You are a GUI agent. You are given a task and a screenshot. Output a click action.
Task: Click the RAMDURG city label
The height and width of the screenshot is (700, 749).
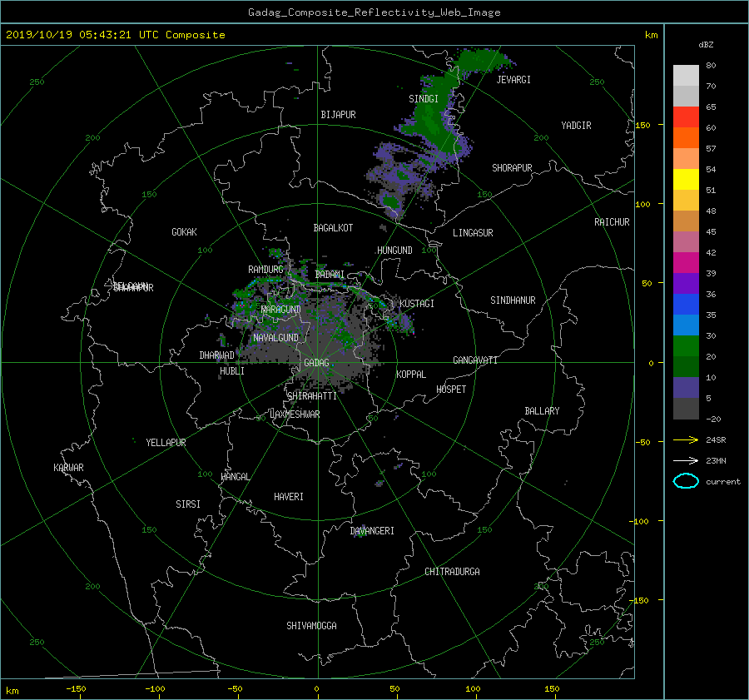(x=265, y=270)
